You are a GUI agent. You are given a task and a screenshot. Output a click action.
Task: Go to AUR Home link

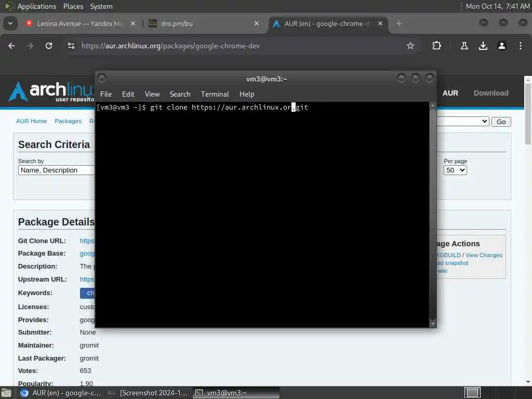click(x=32, y=121)
